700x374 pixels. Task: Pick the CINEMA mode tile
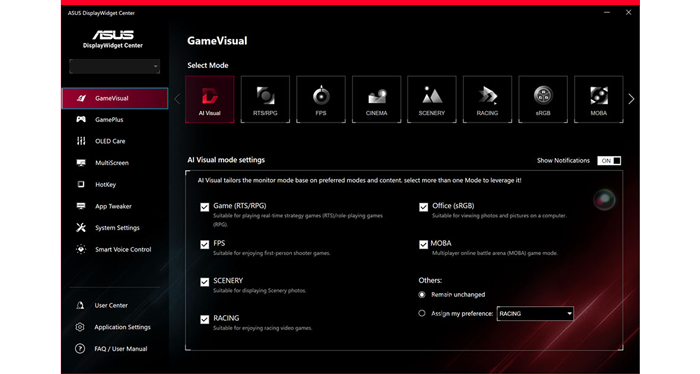coord(376,99)
